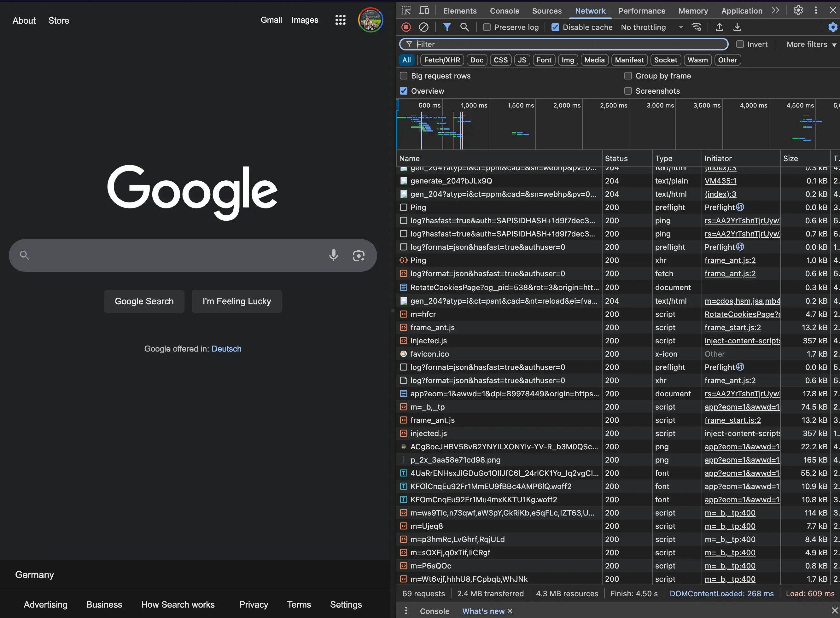Toggle the device toolbar icon
Image resolution: width=840 pixels, height=618 pixels.
click(x=424, y=10)
